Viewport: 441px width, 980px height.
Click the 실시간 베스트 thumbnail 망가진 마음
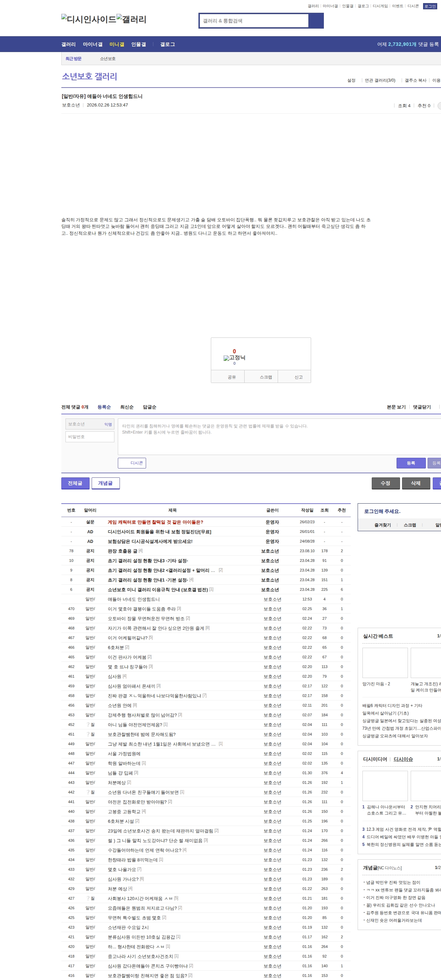tap(385, 663)
